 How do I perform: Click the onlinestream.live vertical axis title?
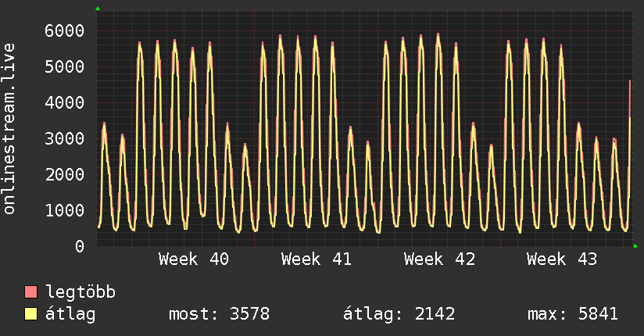coord(9,129)
